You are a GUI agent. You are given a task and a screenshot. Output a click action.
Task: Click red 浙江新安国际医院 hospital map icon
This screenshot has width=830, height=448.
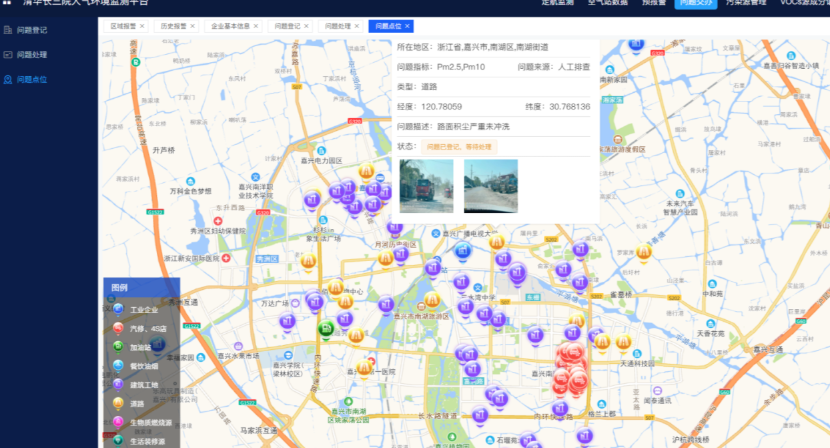pos(226,258)
